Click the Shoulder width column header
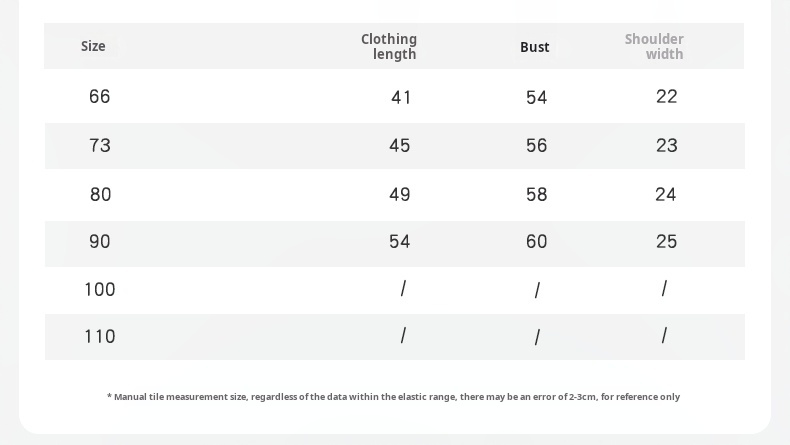790x445 pixels. click(654, 46)
